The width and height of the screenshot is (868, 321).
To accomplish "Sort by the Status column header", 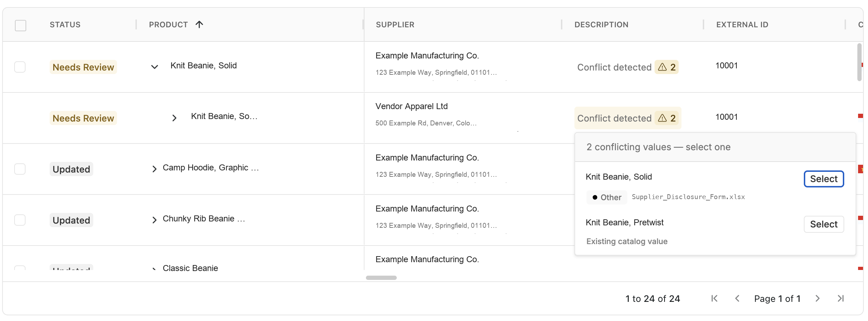I will coord(65,24).
